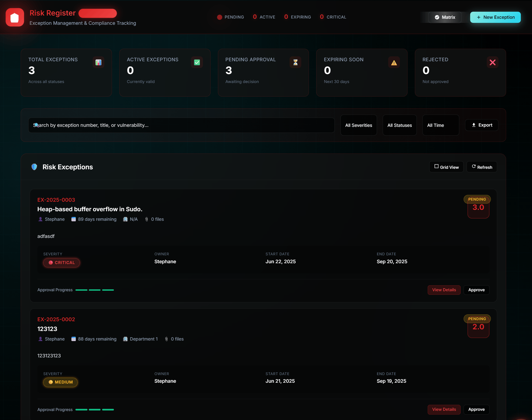
Task: Open the EX-2025-0003 exception link
Action: click(x=56, y=200)
